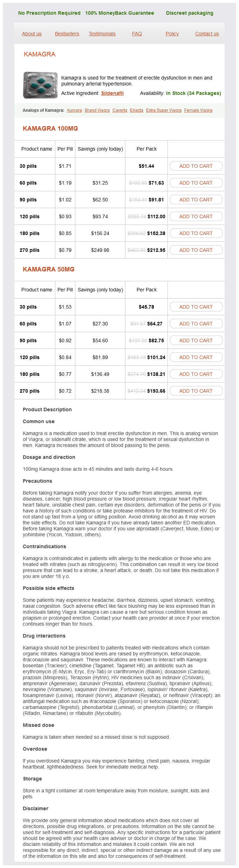239x868 pixels.
Task: Open the Policy page link
Action: [x=172, y=34]
